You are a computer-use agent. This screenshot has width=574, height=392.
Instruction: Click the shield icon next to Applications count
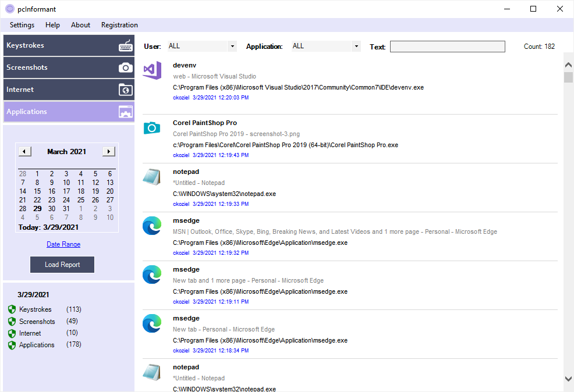click(12, 345)
